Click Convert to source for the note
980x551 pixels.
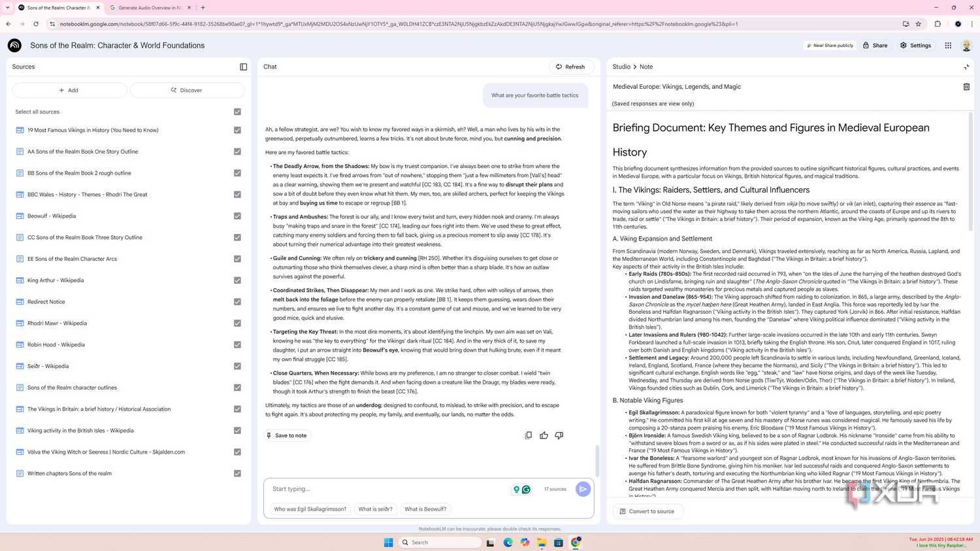tap(647, 511)
